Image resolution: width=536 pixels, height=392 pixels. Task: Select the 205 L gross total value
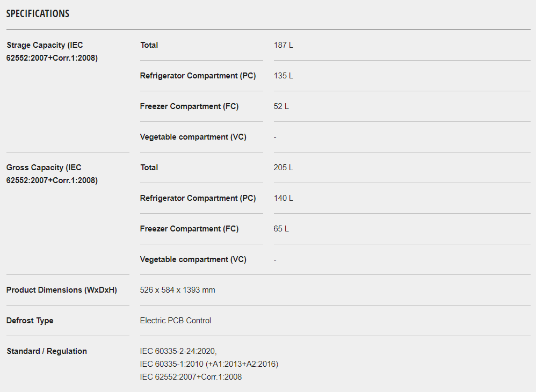pos(283,168)
